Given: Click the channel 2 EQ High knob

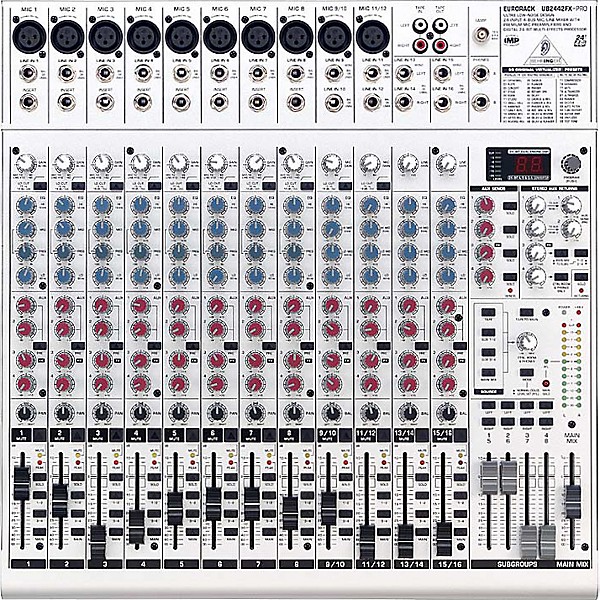Looking at the screenshot, I should [x=64, y=205].
